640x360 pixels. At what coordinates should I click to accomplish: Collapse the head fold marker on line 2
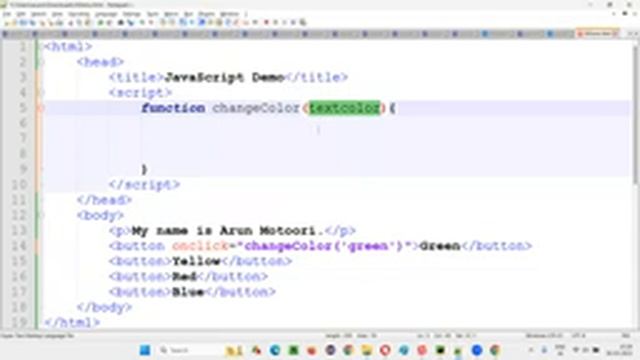click(x=40, y=62)
